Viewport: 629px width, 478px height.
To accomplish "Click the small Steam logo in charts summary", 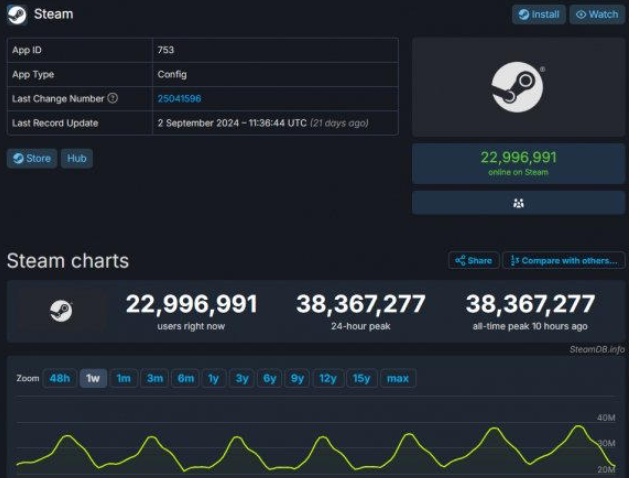I will pyautogui.click(x=61, y=311).
